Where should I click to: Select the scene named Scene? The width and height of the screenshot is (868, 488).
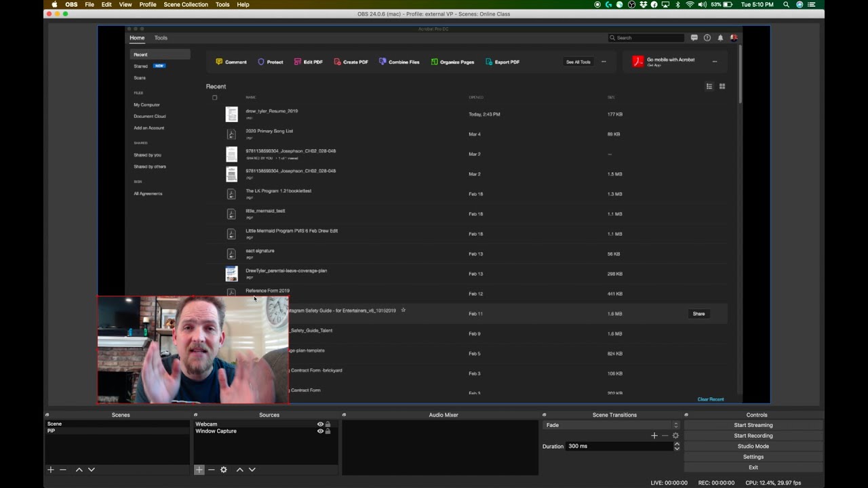click(117, 424)
